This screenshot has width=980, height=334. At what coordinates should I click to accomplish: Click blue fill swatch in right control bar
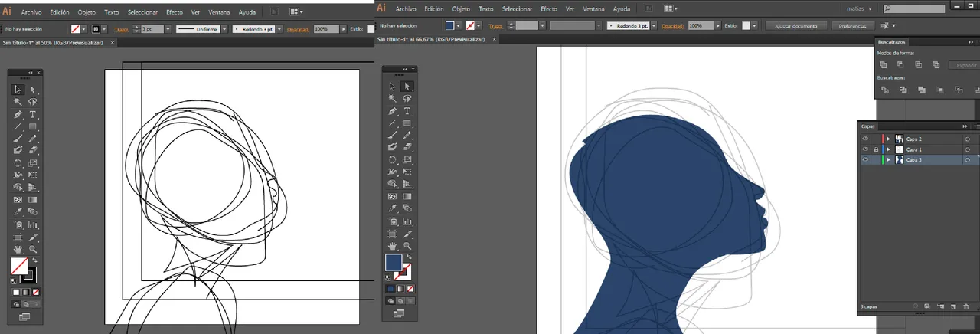451,25
